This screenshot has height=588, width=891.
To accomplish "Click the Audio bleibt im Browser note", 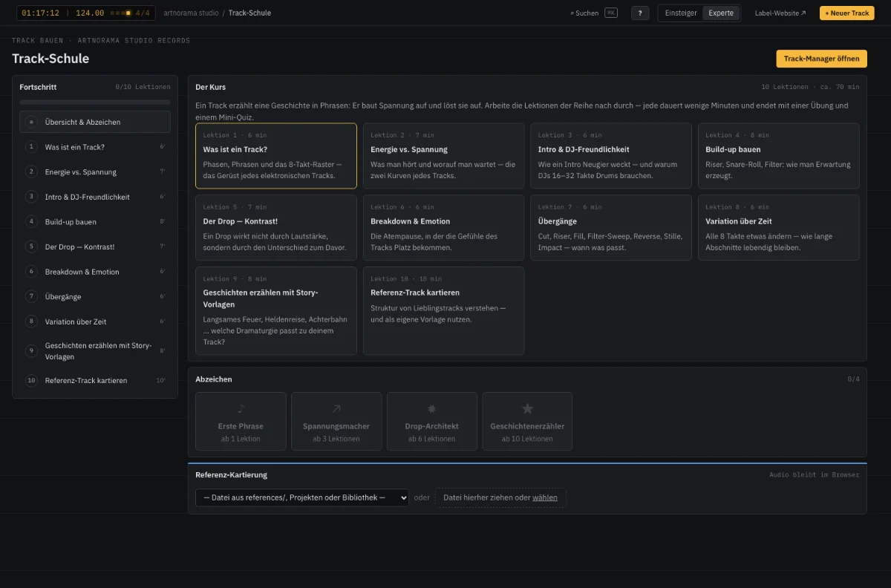I will (814, 474).
